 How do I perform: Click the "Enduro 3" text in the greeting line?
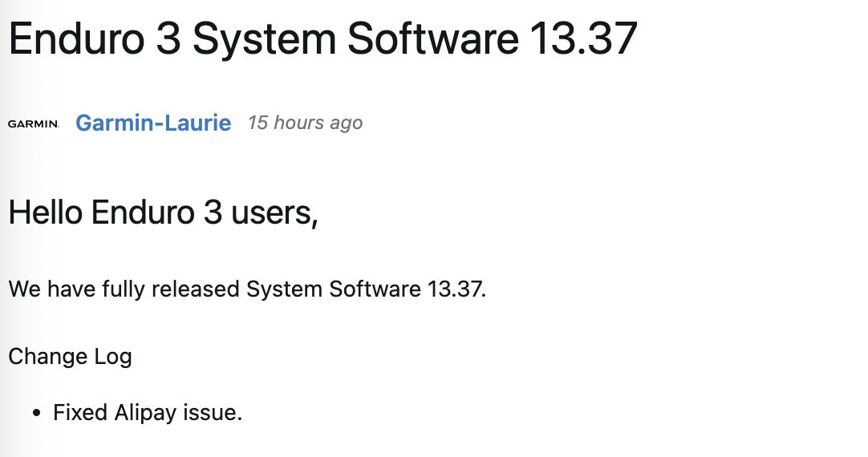(x=156, y=212)
